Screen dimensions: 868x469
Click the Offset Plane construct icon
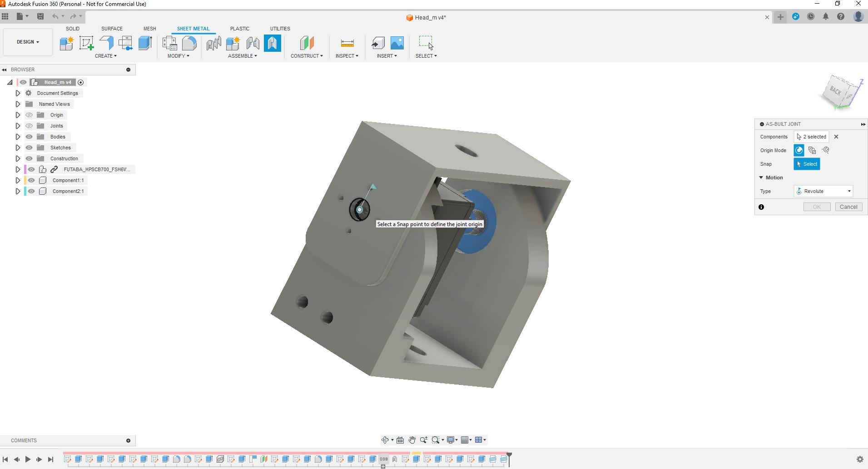point(307,43)
